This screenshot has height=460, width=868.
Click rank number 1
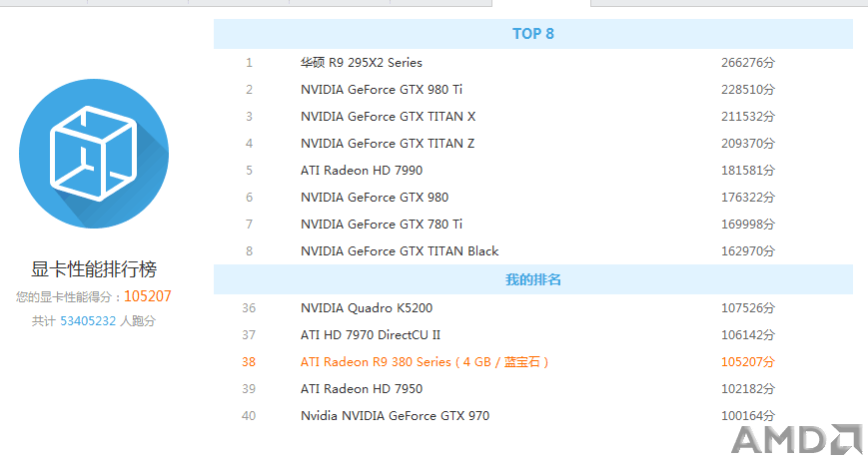point(249,63)
